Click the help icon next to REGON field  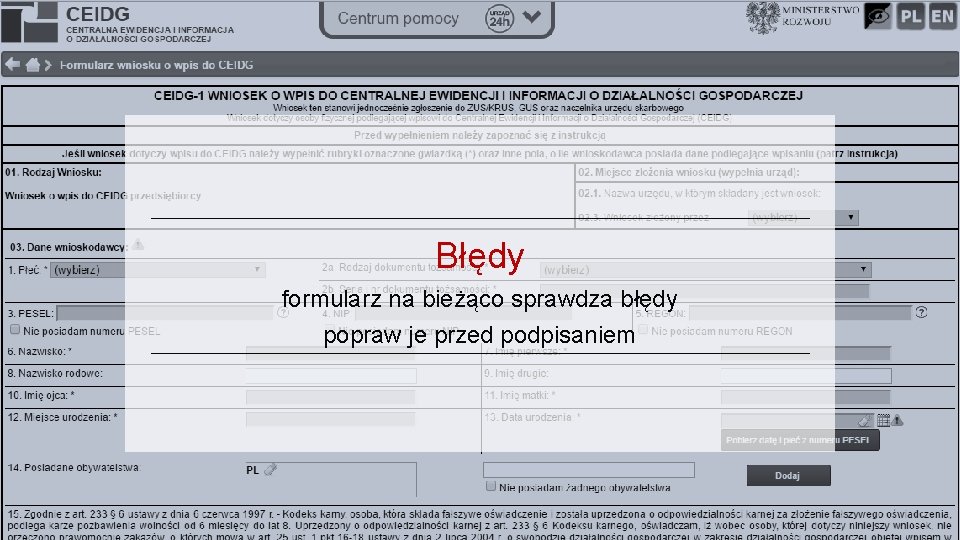(x=921, y=312)
